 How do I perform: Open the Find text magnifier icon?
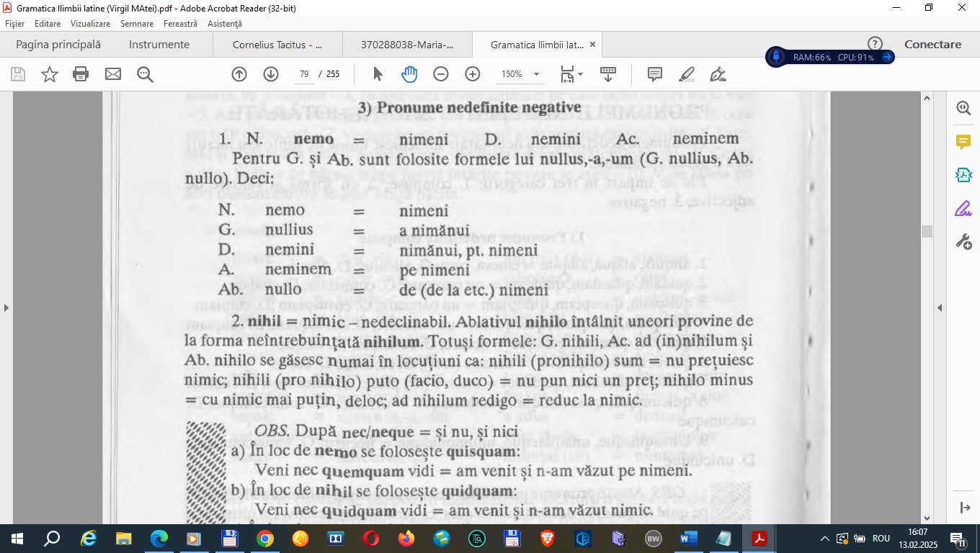click(145, 74)
